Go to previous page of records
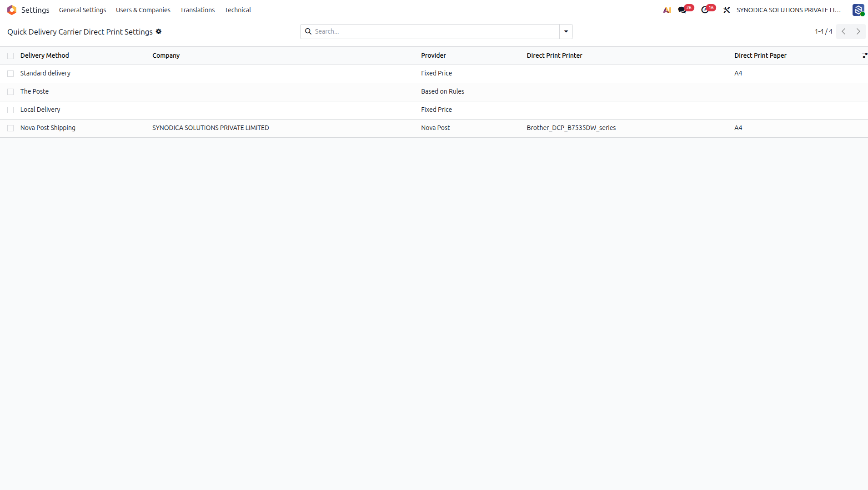The image size is (868, 490). click(843, 31)
